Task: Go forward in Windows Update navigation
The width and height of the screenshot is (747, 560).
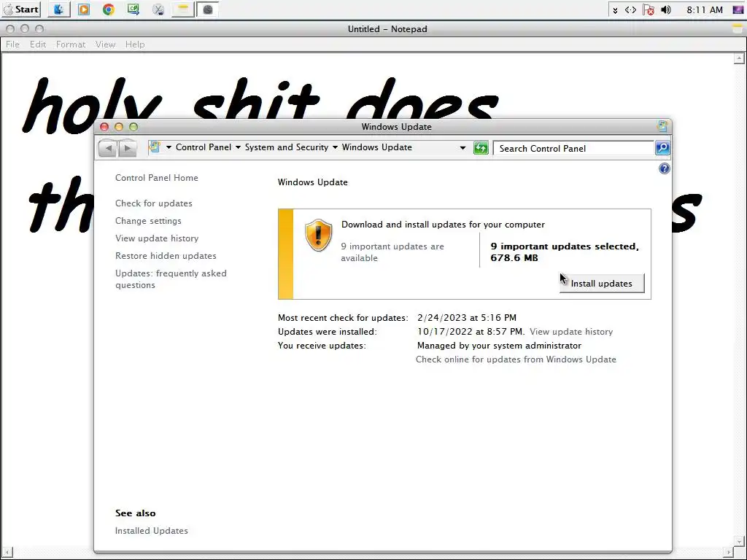Action: [x=127, y=148]
